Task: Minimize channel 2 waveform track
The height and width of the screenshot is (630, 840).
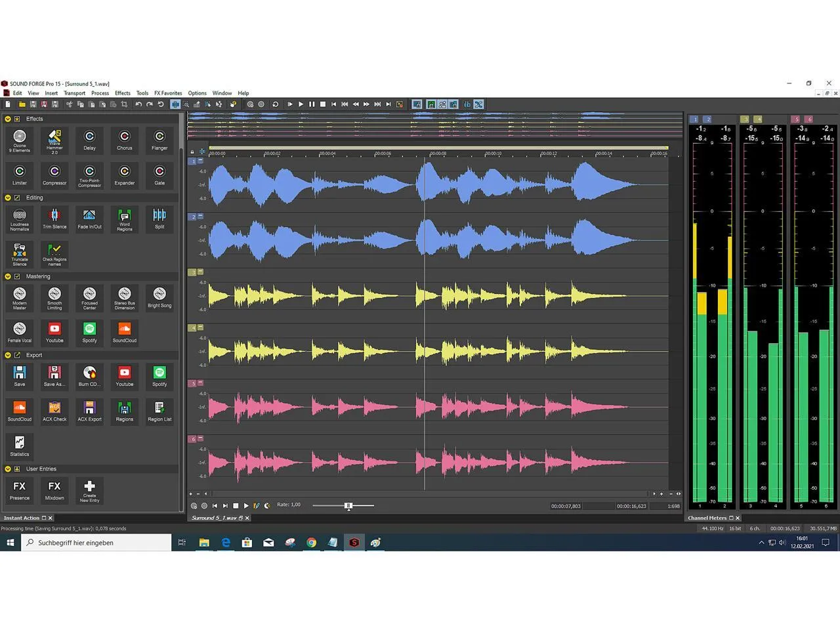Action: coord(200,216)
